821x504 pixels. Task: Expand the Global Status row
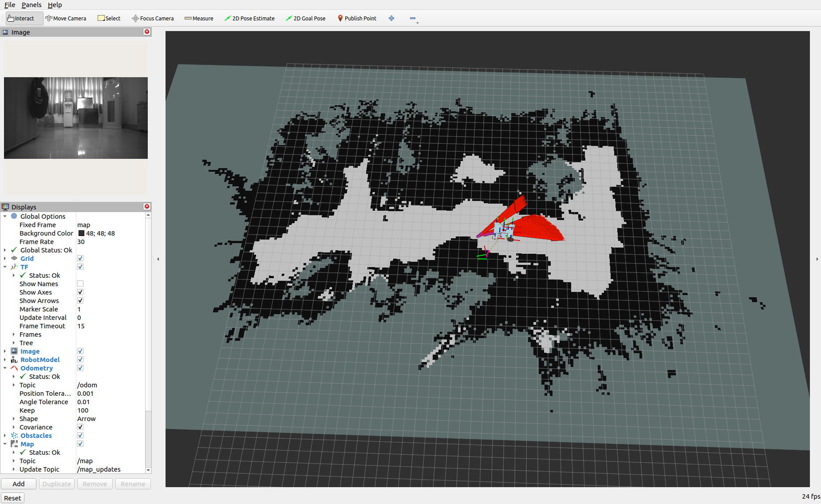point(5,250)
